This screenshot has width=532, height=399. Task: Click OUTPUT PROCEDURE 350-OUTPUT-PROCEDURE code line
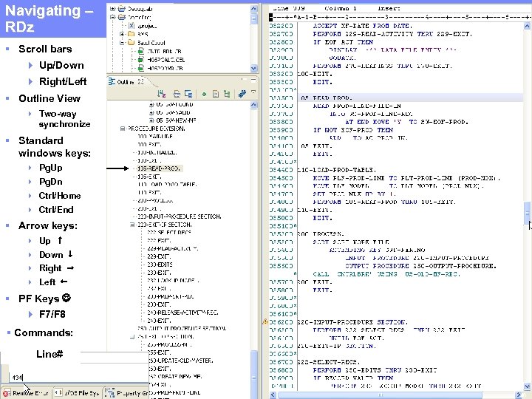click(x=421, y=266)
